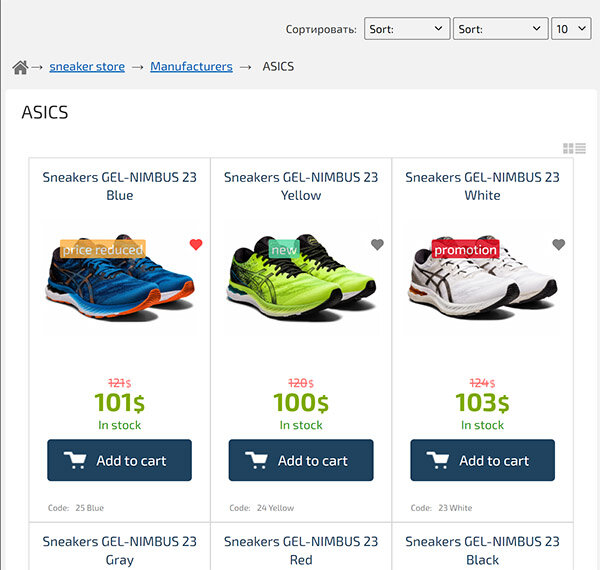600x570 pixels.
Task: Go to sneaker store breadcrumb link
Action: click(87, 67)
